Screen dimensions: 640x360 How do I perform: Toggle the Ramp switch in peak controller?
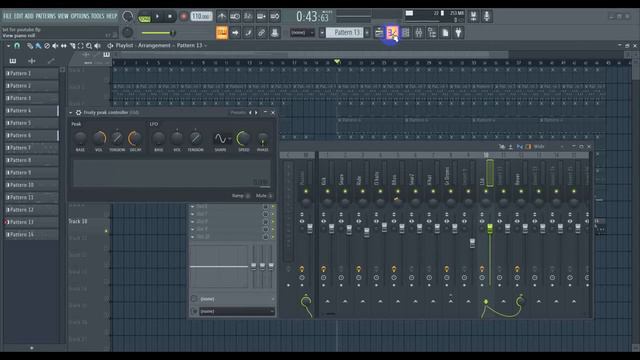tap(248, 196)
